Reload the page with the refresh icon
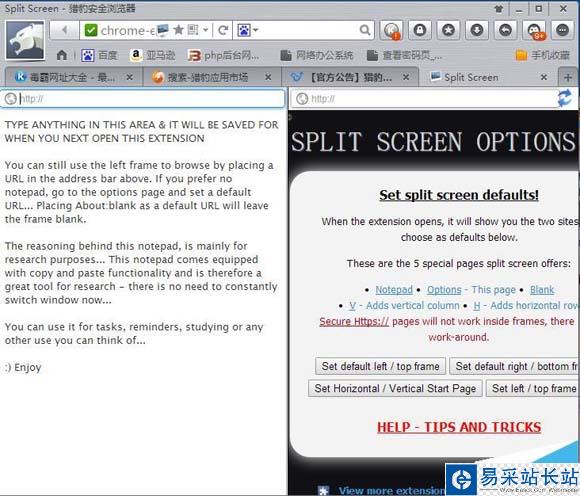580x496 pixels. tap(223, 30)
